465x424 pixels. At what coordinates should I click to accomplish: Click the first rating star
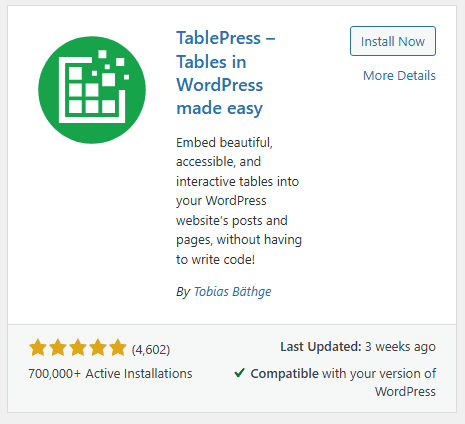point(38,348)
